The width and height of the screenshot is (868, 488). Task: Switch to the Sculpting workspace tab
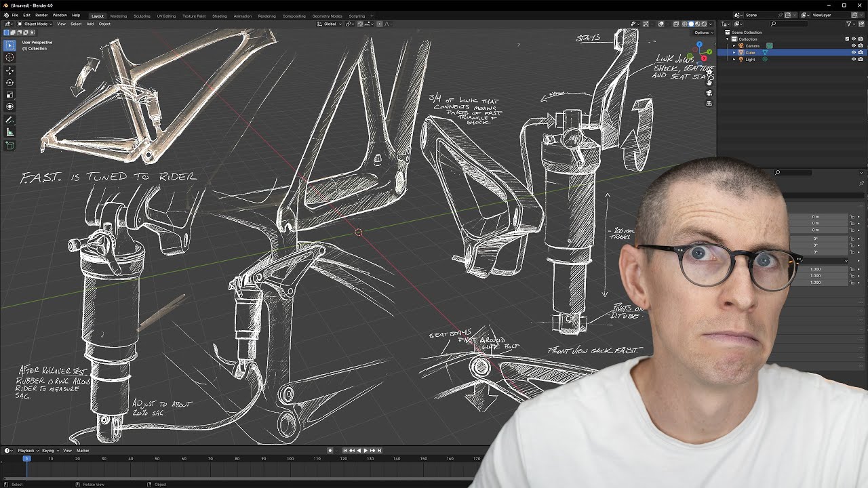click(142, 16)
